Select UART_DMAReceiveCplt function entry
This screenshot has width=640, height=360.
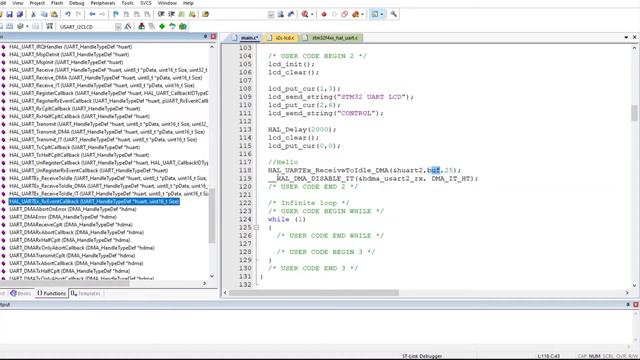coord(71,224)
